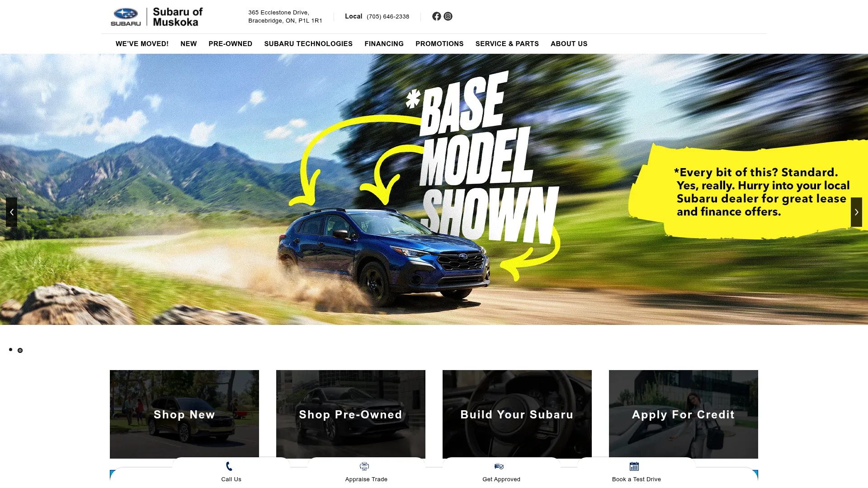Image resolution: width=868 pixels, height=488 pixels.
Task: Click the Book a Test Drive calendar icon
Action: (x=634, y=466)
